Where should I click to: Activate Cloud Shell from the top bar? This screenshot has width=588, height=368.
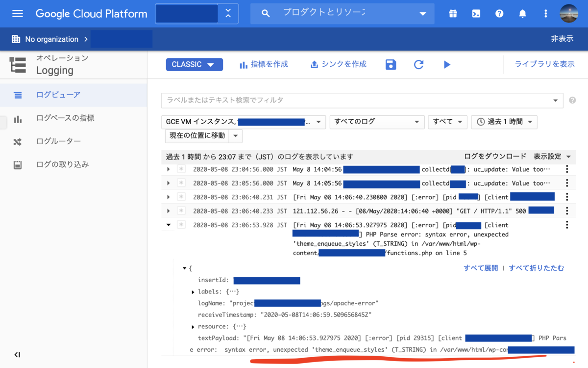pyautogui.click(x=476, y=13)
